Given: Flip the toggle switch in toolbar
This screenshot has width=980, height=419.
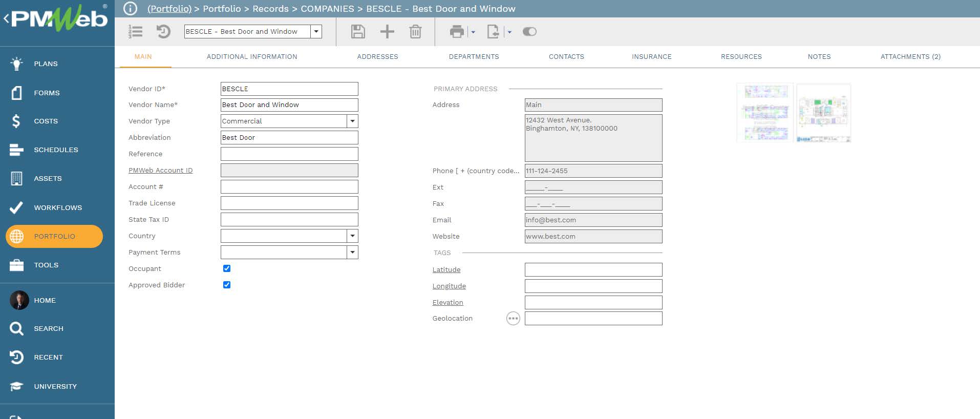Looking at the screenshot, I should pos(529,32).
